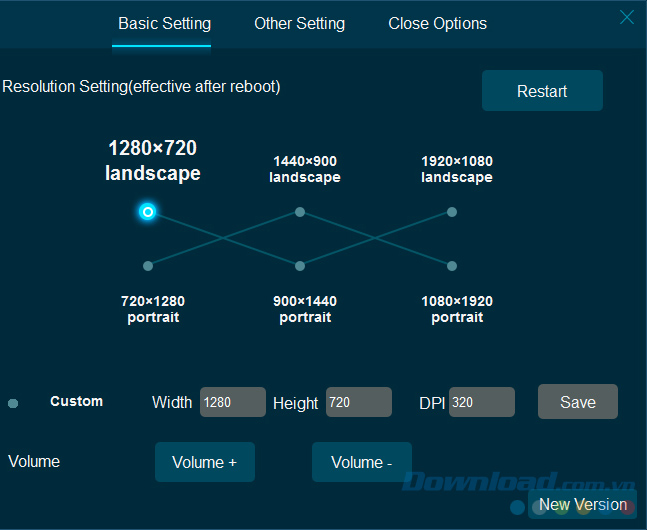647x530 pixels.
Task: Switch to the Basic Setting tab
Action: (164, 23)
